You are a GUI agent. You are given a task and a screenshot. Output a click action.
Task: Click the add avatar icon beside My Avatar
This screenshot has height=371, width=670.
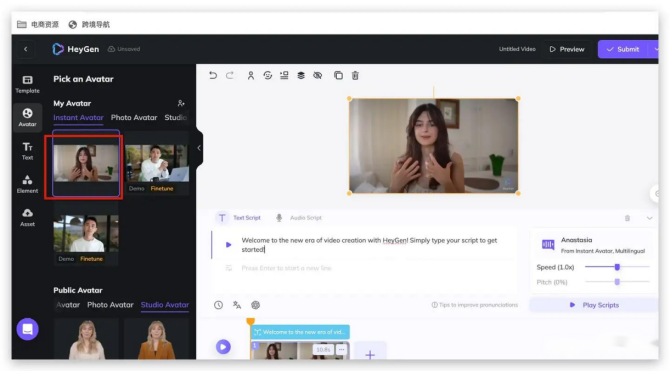(181, 103)
